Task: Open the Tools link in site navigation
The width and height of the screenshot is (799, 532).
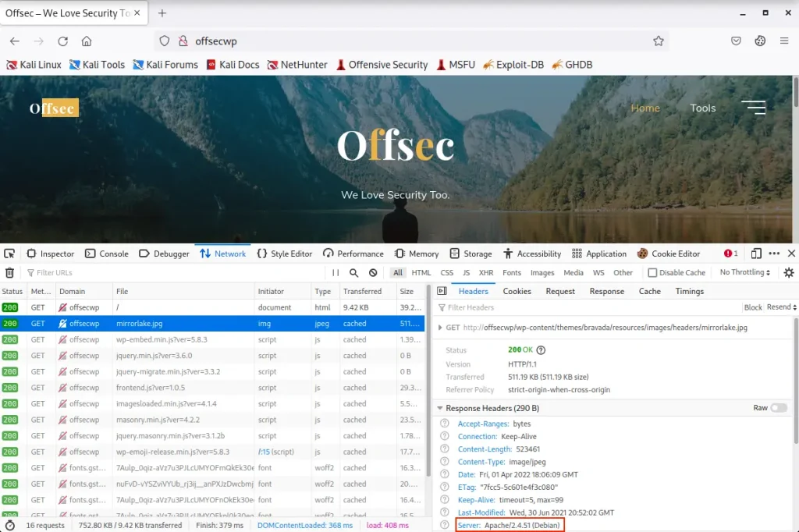Action: click(x=702, y=108)
